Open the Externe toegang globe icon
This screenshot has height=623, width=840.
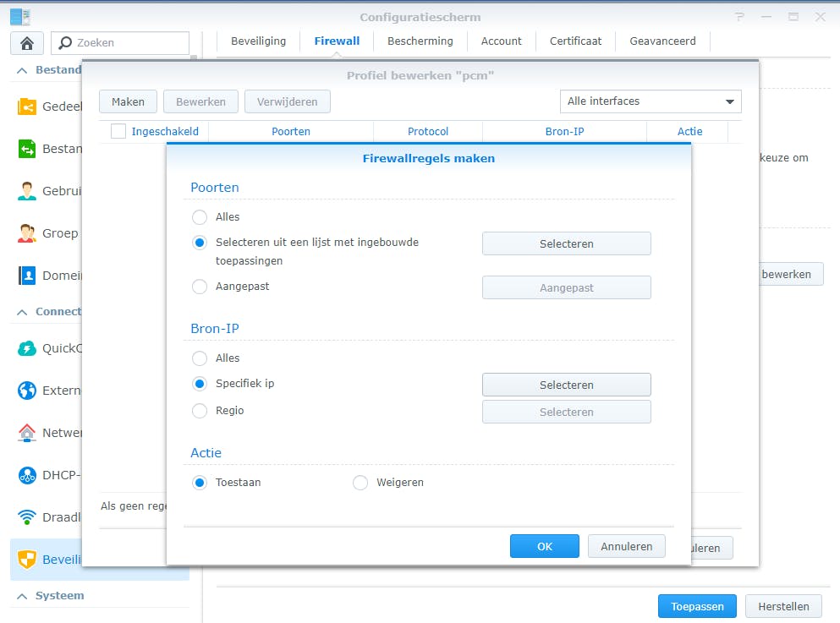point(27,391)
